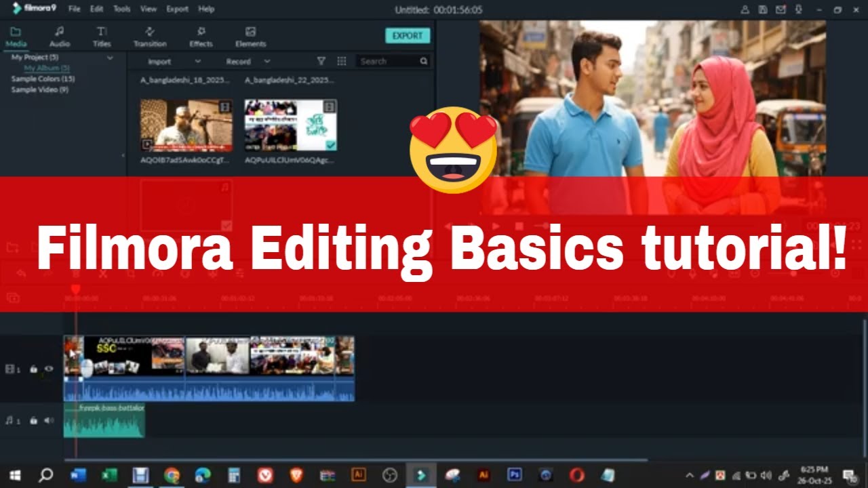The width and height of the screenshot is (868, 488).
Task: Open Opera browser from the taskbar
Action: [577, 475]
